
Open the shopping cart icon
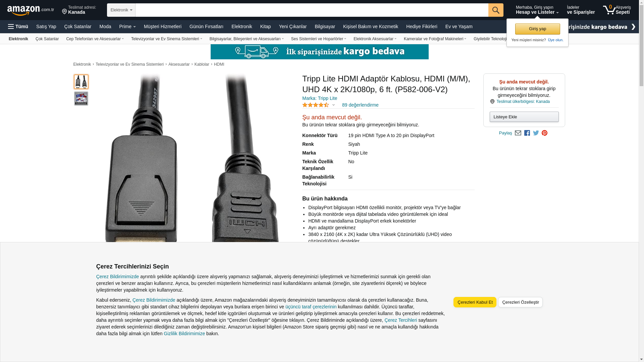(x=616, y=10)
